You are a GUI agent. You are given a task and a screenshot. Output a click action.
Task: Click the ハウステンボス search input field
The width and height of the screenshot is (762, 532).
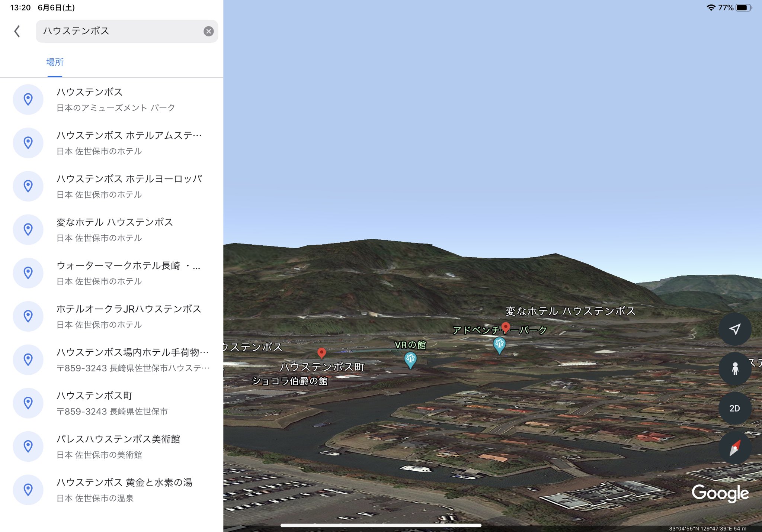[x=127, y=31]
